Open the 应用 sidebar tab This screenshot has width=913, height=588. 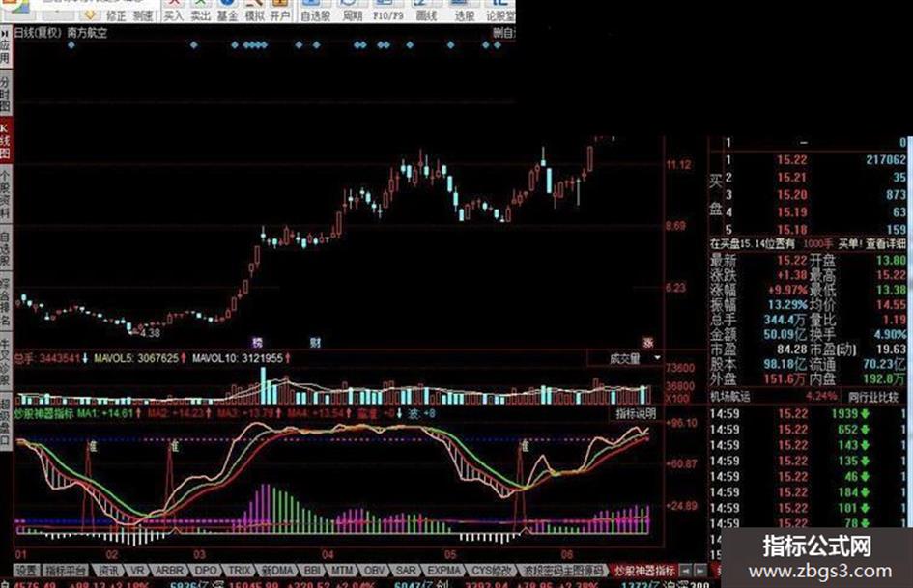(x=5, y=46)
